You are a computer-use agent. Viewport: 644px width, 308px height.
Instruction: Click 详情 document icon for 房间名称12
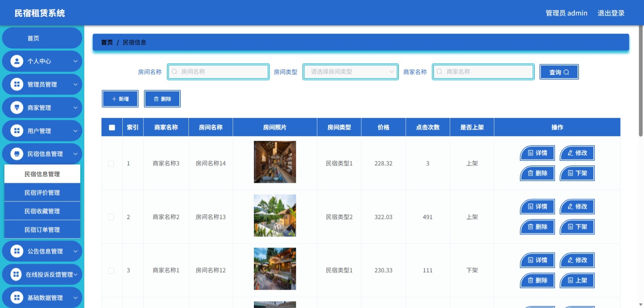[x=530, y=260]
